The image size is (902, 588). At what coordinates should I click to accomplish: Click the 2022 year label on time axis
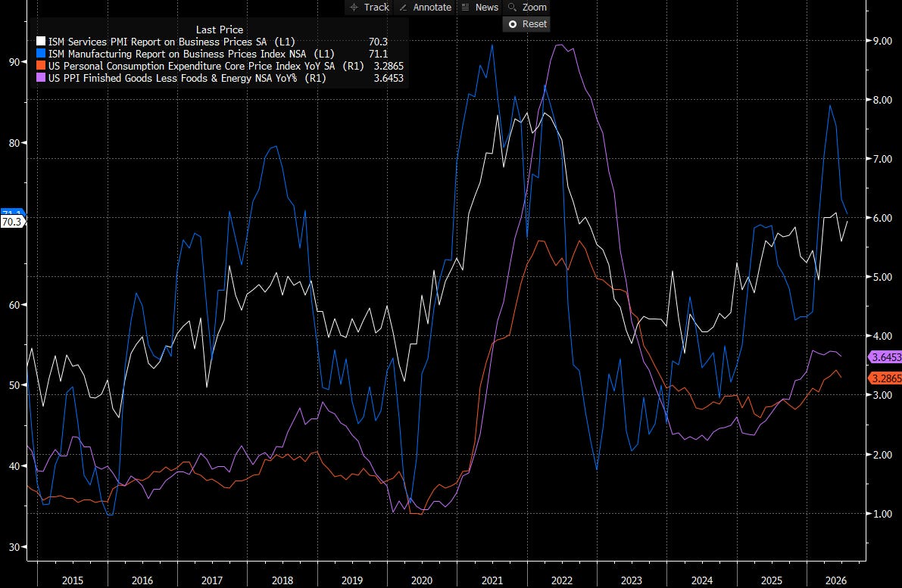tap(562, 580)
